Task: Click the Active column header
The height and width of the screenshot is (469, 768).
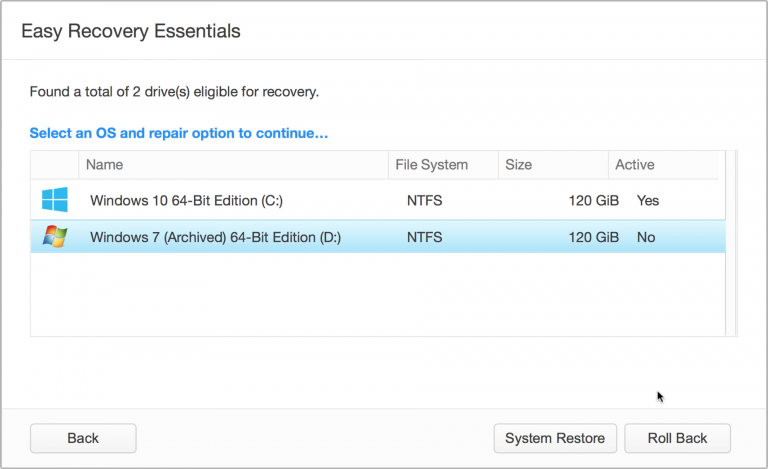Action: pyautogui.click(x=634, y=165)
